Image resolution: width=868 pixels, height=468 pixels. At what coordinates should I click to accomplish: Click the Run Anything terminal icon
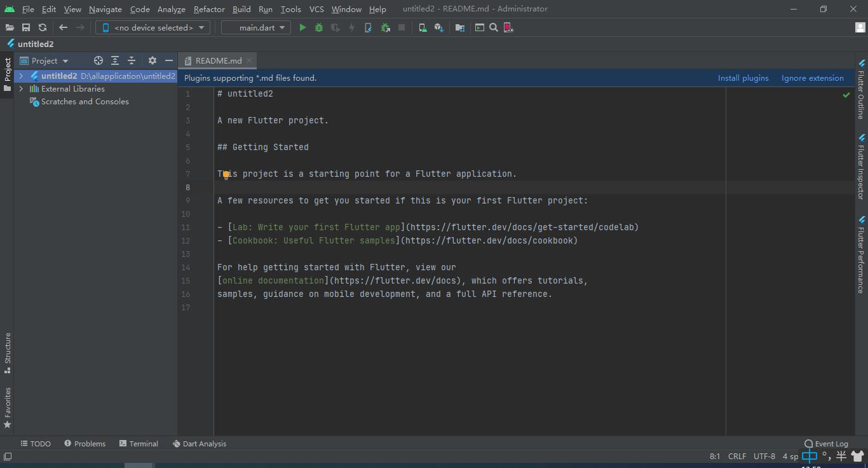tap(480, 27)
